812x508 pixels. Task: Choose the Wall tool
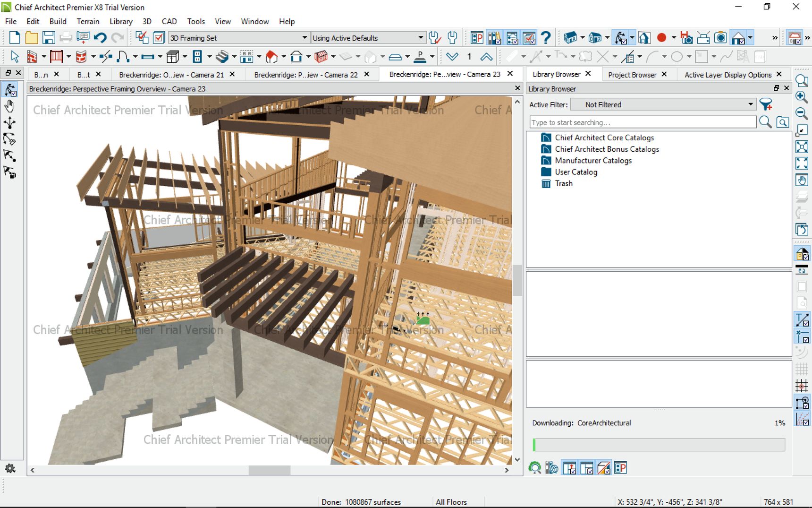point(32,57)
